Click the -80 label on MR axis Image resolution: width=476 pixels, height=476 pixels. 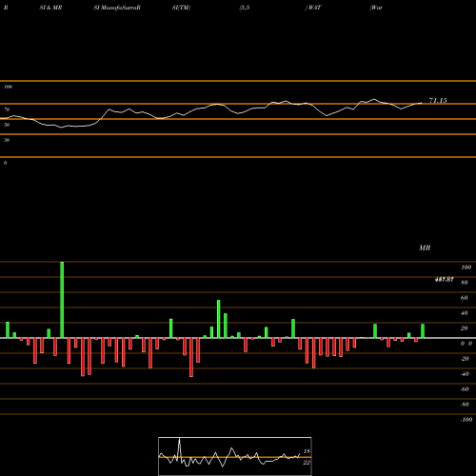(x=465, y=405)
